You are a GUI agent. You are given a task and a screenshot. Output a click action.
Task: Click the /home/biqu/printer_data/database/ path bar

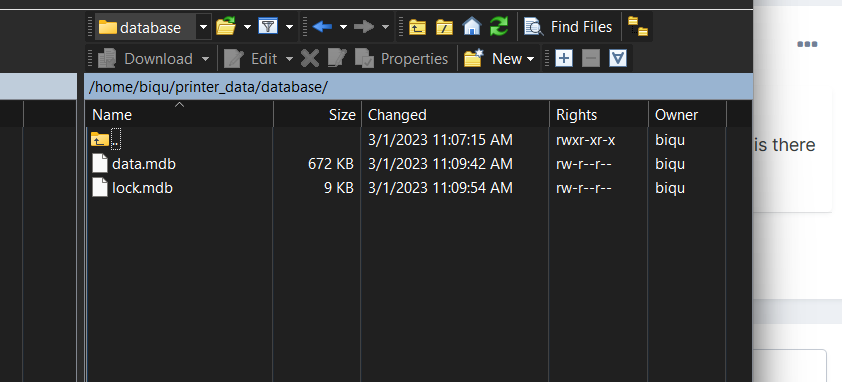[x=418, y=87]
